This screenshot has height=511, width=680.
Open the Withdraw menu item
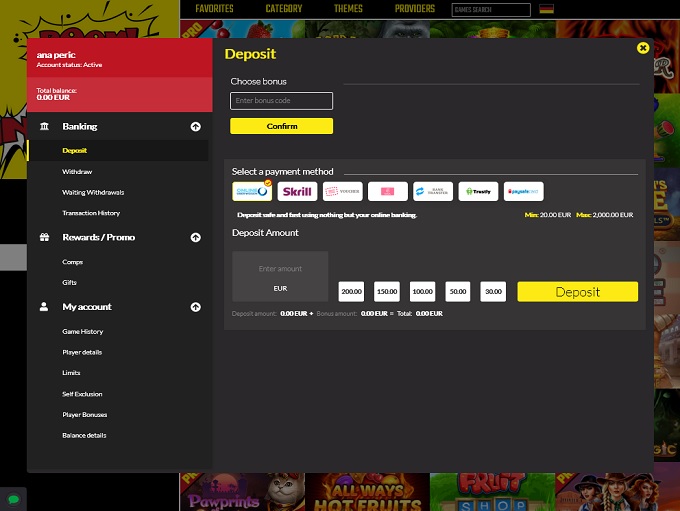77,172
